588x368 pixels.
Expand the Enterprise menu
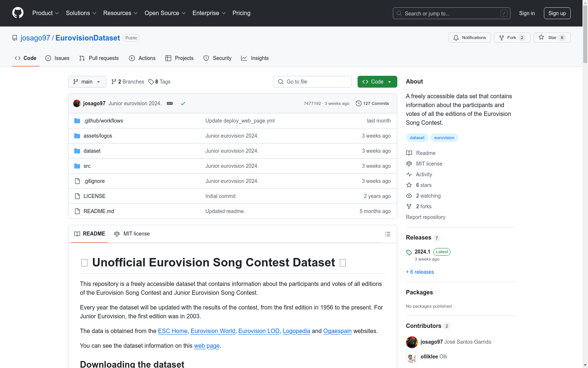(x=209, y=13)
